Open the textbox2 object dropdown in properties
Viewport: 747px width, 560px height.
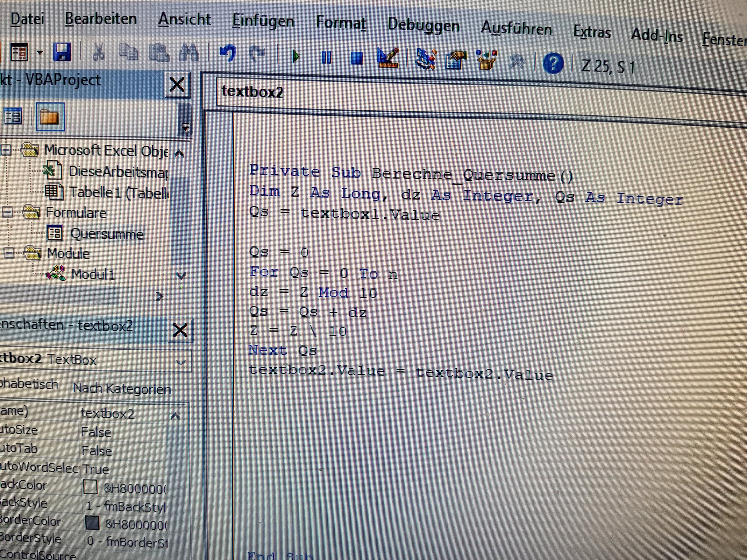pyautogui.click(x=181, y=362)
